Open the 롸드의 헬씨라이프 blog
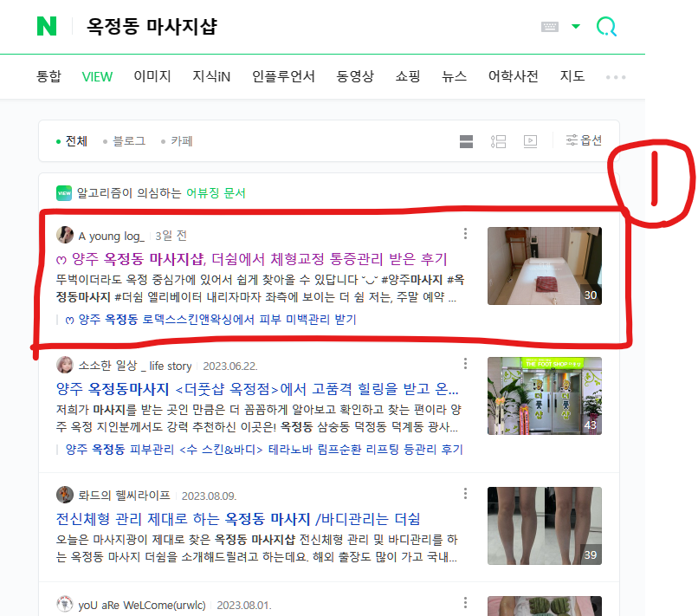Screen dimensions: 698x616 124,496
